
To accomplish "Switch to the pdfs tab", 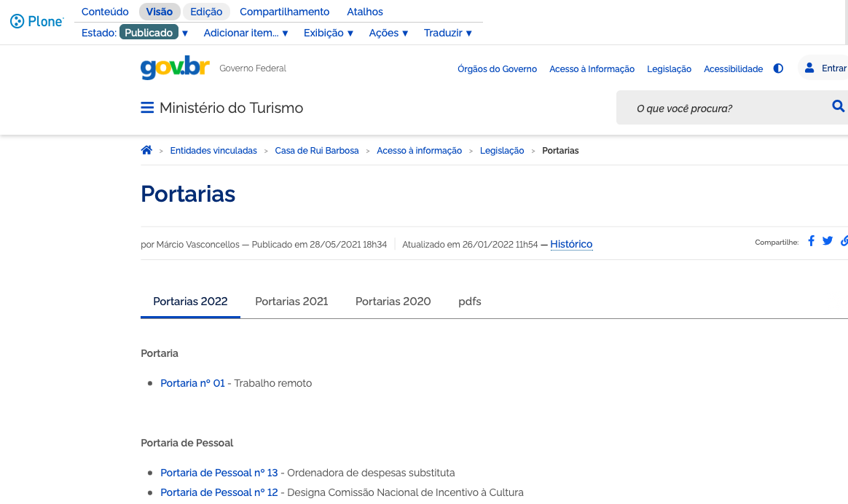I will (x=470, y=301).
